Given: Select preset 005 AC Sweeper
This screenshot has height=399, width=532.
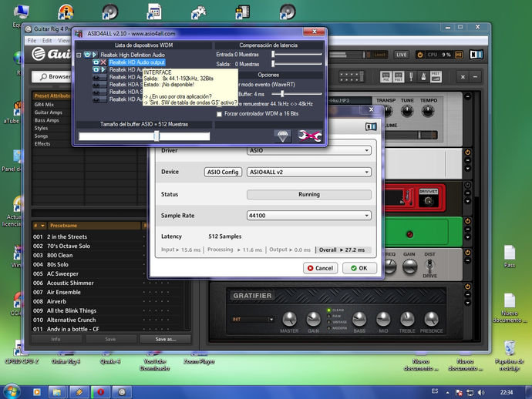Looking at the screenshot, I should tap(62, 273).
